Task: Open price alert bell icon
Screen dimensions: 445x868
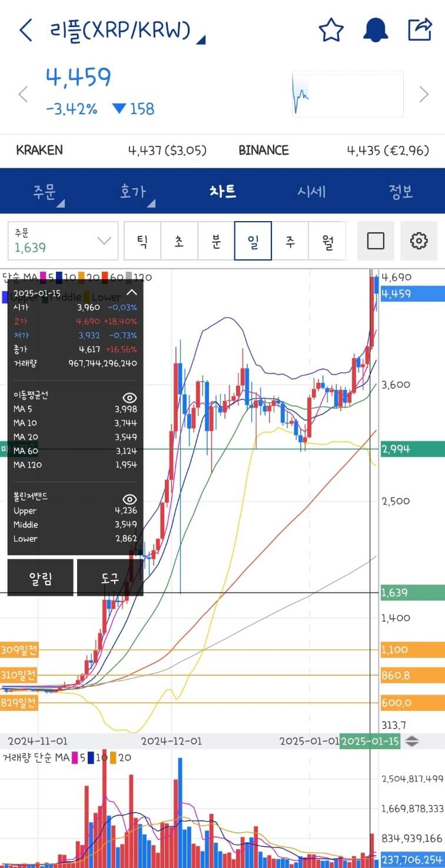Action: point(376,30)
